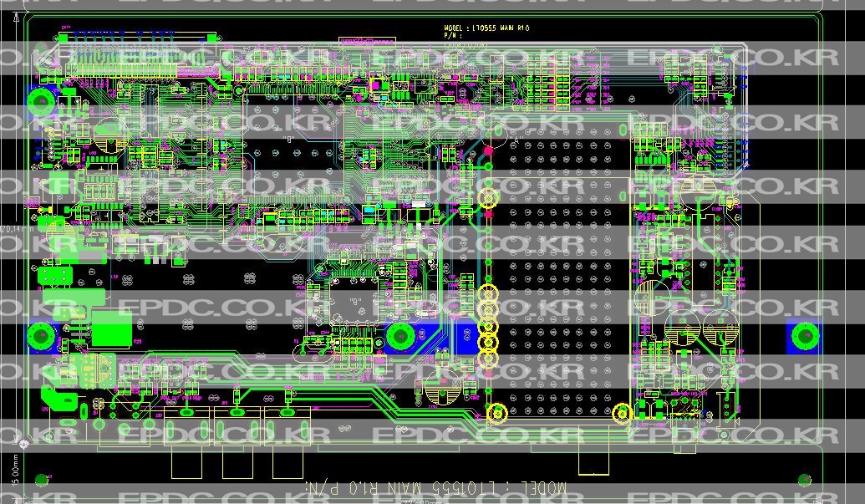This screenshot has width=865, height=504.
Task: Click the left-middle mounting hole beside green square
Action: click(42, 336)
